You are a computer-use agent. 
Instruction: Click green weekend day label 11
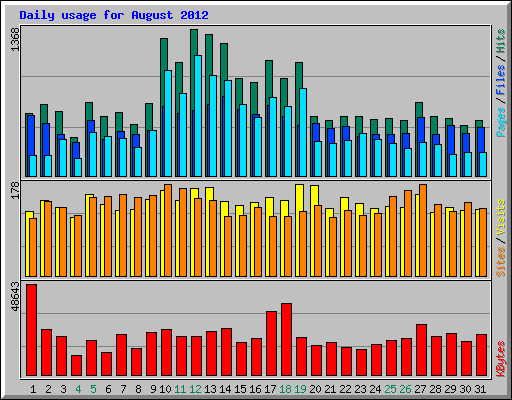point(180,389)
